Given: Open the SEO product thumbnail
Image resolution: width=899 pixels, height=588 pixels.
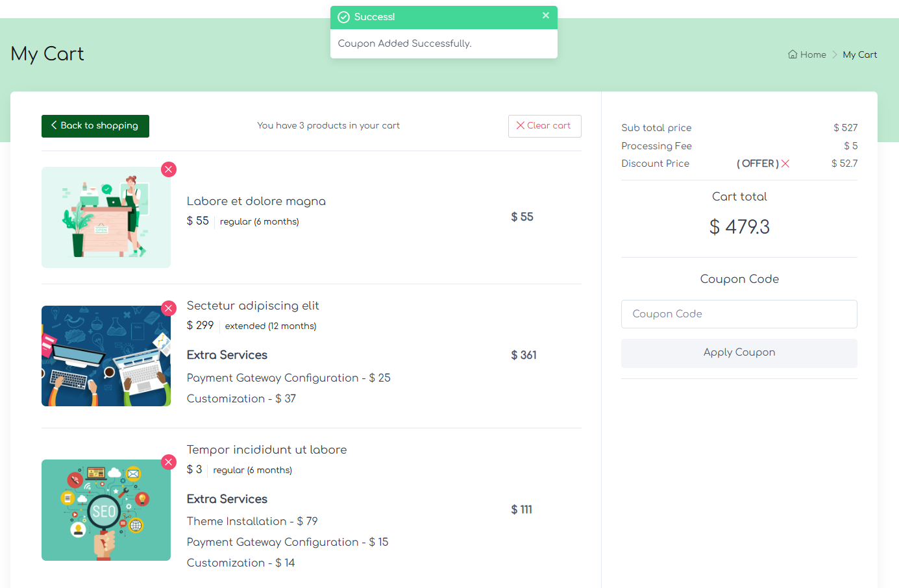Looking at the screenshot, I should (106, 510).
